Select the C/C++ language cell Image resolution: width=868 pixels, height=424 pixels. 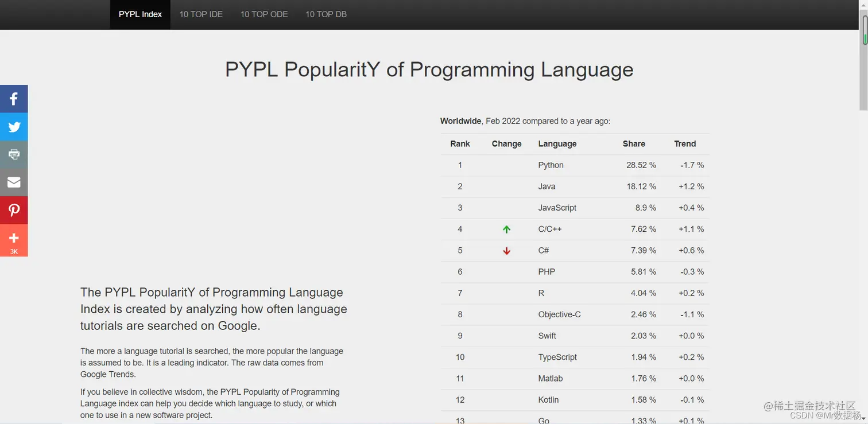[x=550, y=229]
